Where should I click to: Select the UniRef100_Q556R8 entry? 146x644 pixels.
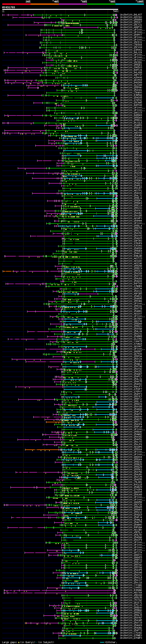pos(131,20)
